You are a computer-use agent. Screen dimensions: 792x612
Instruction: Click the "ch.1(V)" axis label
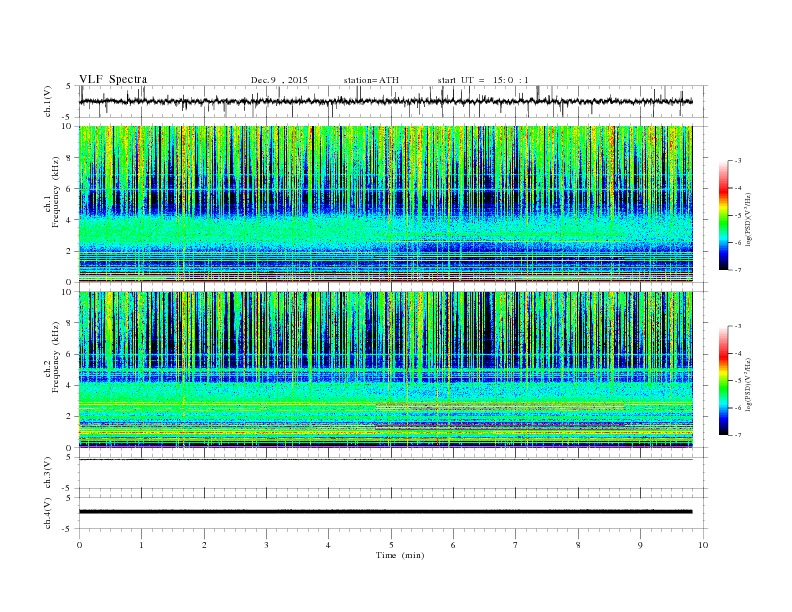(48, 102)
